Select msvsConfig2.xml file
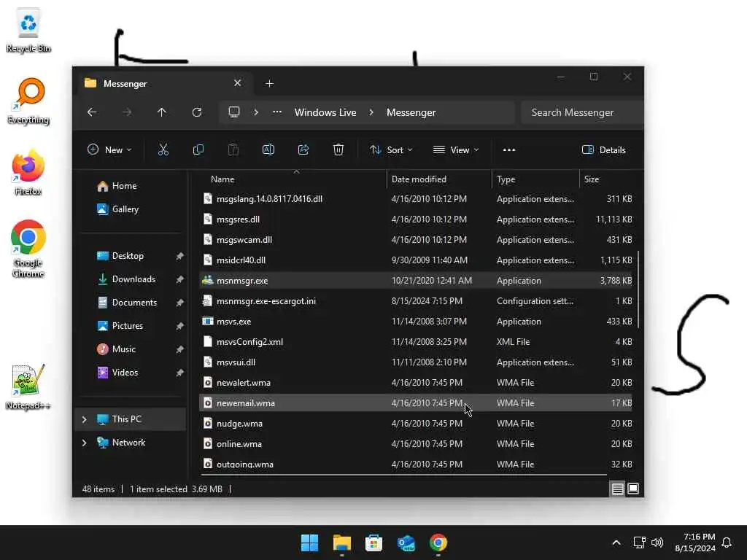This screenshot has height=560, width=747. [415, 342]
